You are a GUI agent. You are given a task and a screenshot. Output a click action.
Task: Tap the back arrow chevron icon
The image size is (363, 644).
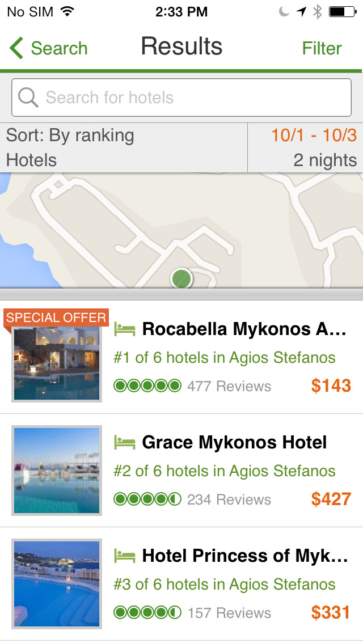point(17,48)
